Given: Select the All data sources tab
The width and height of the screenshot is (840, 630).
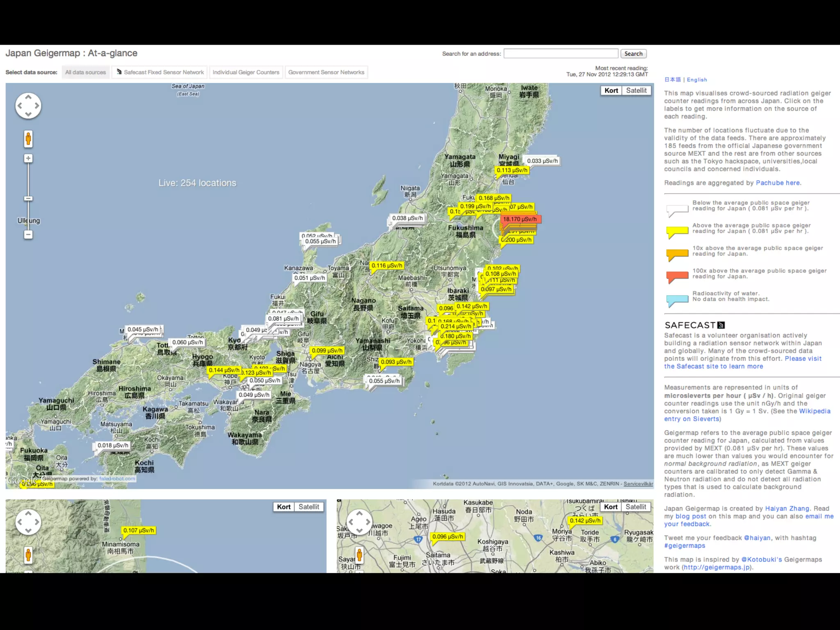Looking at the screenshot, I should pos(85,72).
